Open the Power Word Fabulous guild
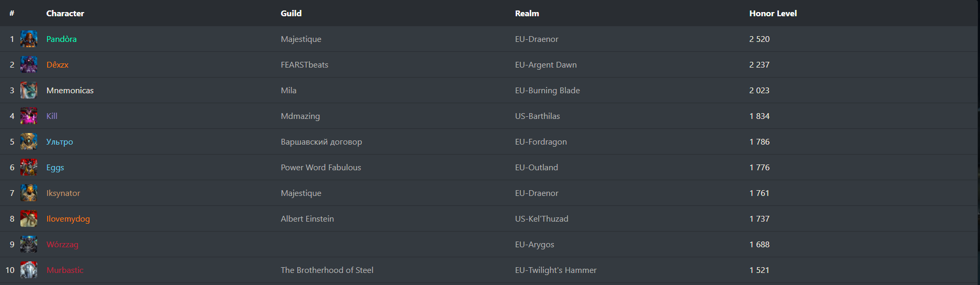The image size is (980, 285). pyautogui.click(x=320, y=167)
